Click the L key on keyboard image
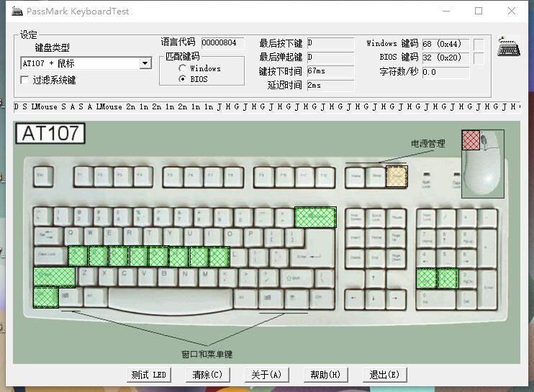Screen dimensions: 534x392 point(240,256)
